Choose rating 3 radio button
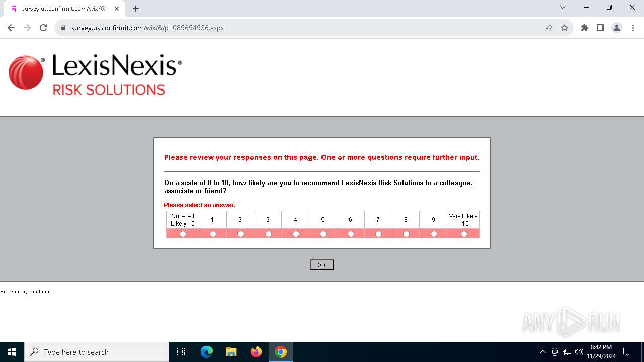 pos(268,234)
